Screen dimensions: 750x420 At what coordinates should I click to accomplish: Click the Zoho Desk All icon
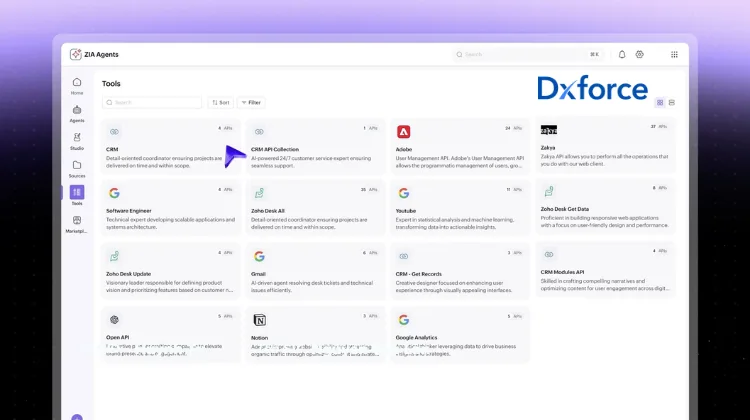(x=259, y=193)
